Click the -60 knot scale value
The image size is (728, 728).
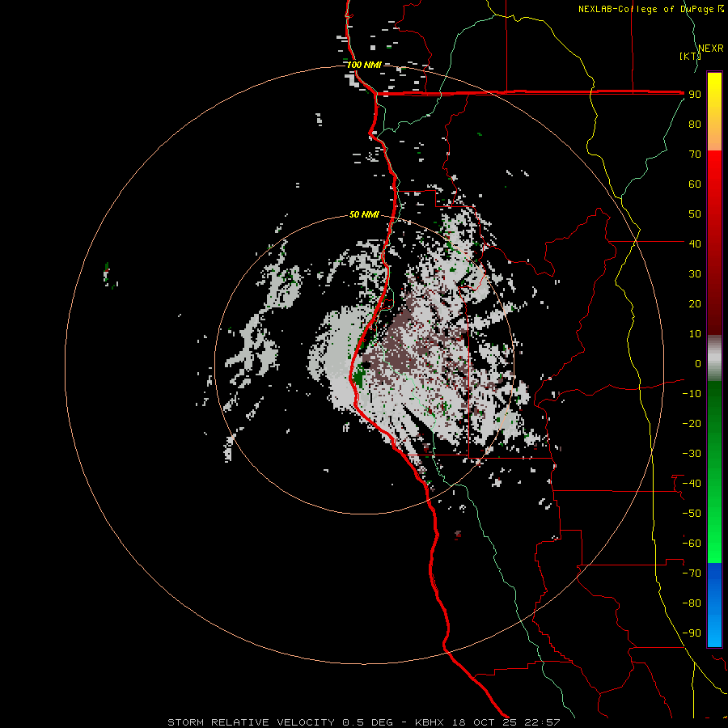[x=692, y=544]
